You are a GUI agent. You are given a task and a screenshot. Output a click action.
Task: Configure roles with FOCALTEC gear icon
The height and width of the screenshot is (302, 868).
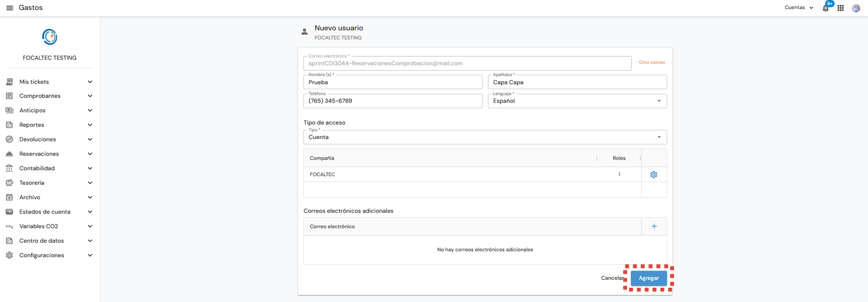(654, 175)
